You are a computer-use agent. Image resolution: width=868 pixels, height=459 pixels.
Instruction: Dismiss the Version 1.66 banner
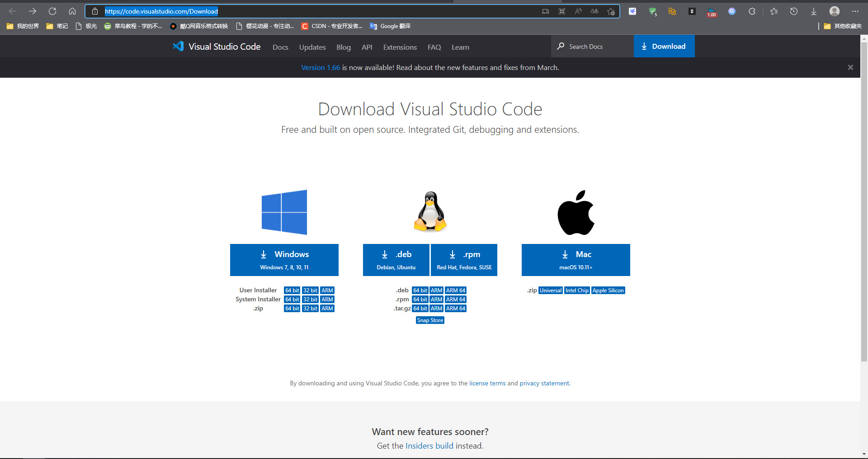tap(850, 67)
